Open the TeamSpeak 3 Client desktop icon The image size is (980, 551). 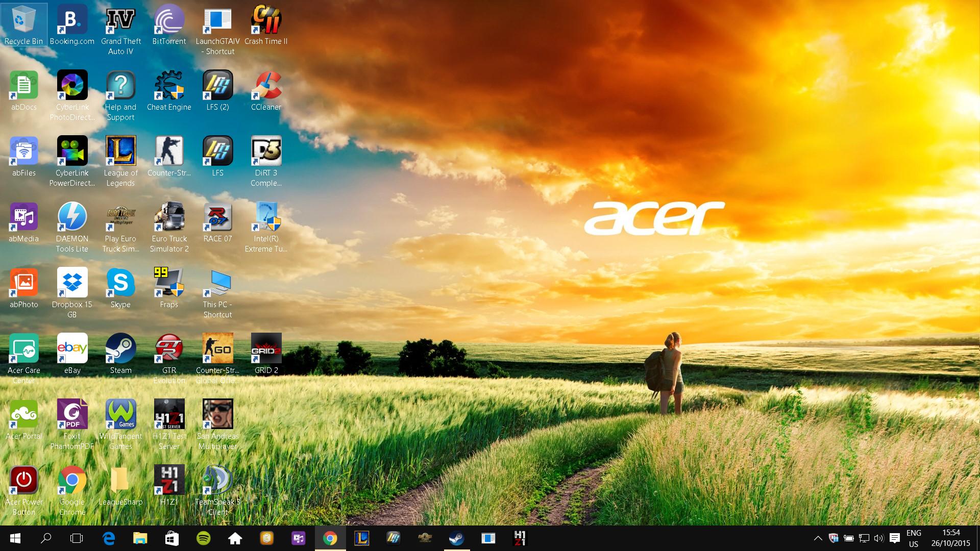(x=217, y=491)
